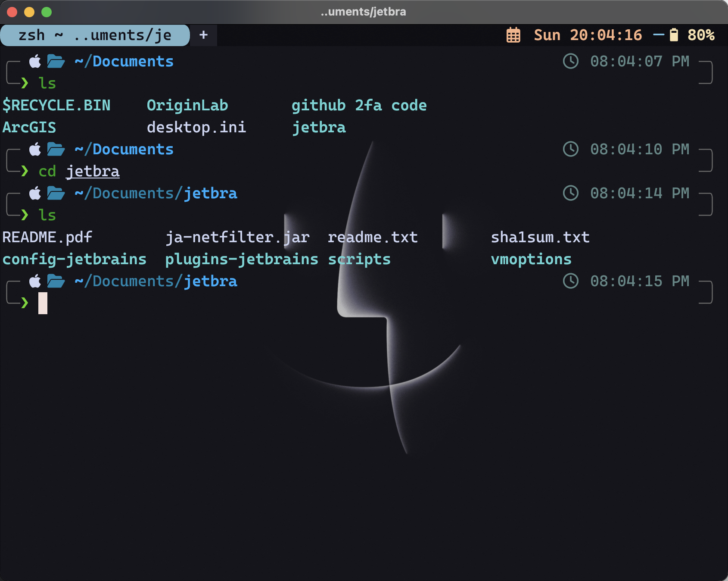The width and height of the screenshot is (728, 581).
Task: Click the cd command text
Action: [47, 171]
